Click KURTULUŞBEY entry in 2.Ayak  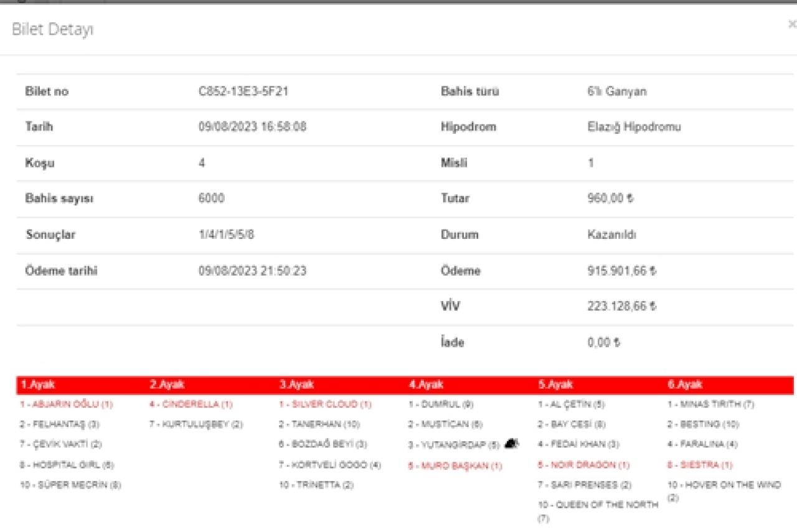196,425
